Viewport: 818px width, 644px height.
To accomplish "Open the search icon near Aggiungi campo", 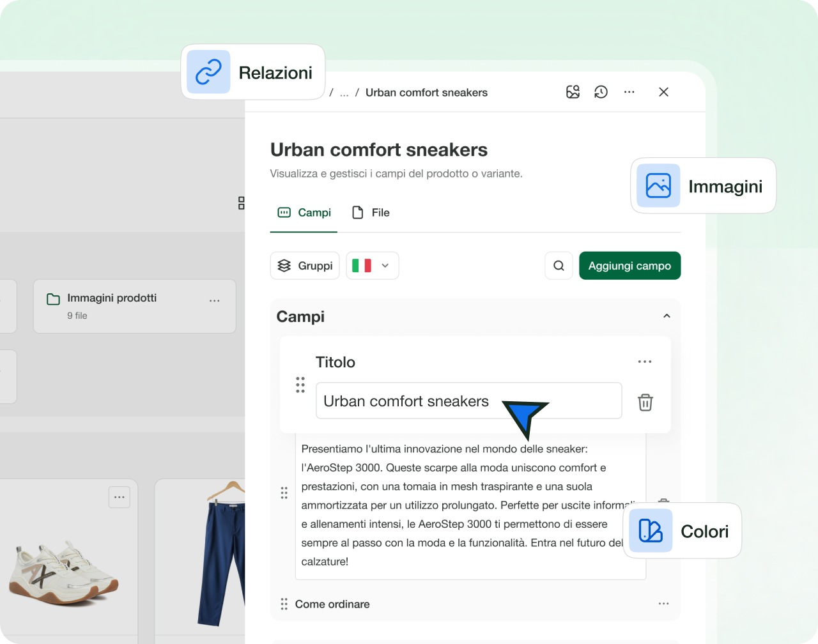I will click(559, 265).
